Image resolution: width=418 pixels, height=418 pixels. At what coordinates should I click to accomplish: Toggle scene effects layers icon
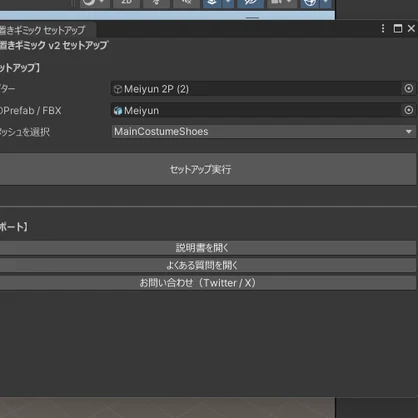(x=212, y=3)
